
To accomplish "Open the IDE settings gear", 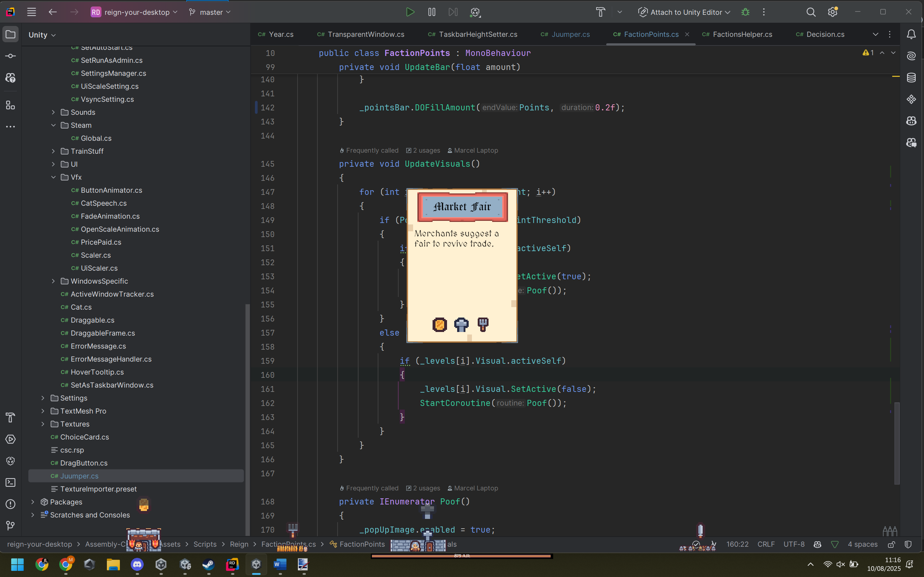I will point(832,12).
